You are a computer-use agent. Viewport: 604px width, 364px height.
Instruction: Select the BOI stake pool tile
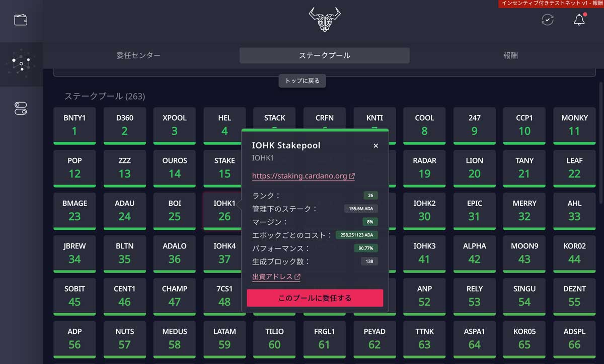(175, 211)
